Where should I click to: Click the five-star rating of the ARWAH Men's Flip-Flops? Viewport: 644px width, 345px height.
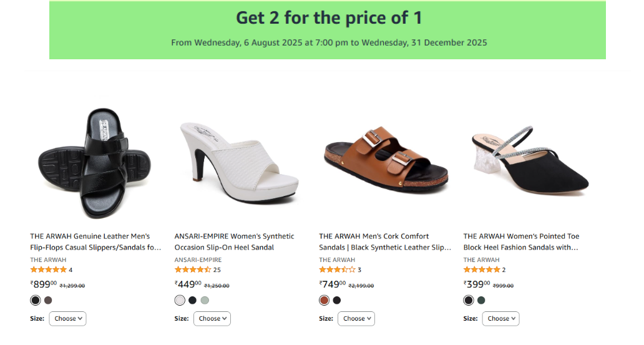pos(48,270)
